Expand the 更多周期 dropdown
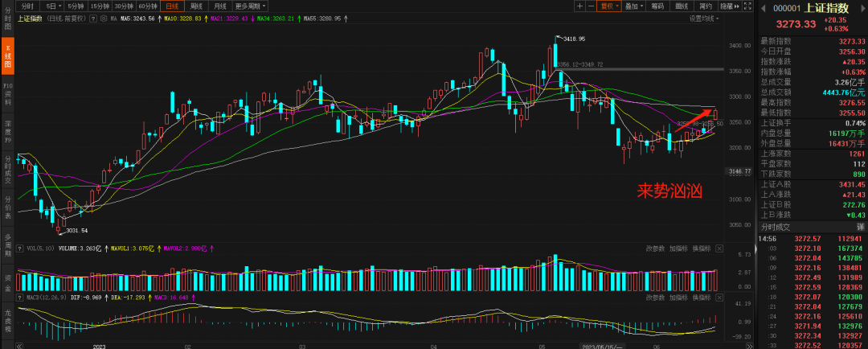The image size is (868, 349). coord(250,6)
